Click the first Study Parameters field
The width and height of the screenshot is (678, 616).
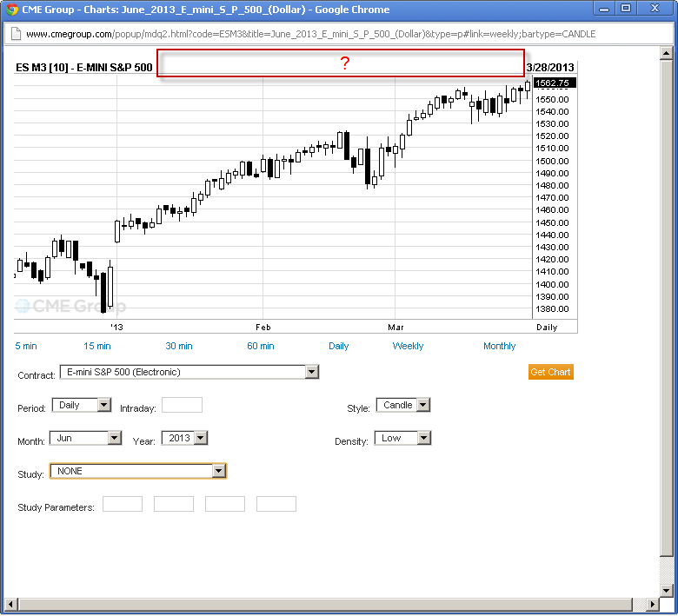pos(123,504)
